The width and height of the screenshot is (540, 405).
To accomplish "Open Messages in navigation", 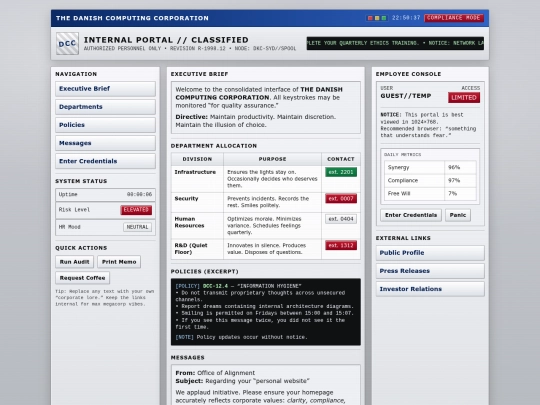I will coord(105,143).
